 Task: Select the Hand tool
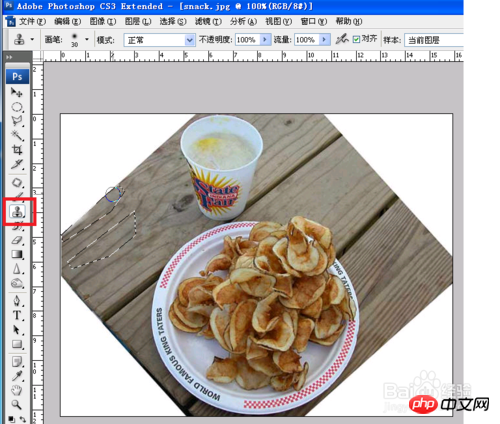coord(17,390)
